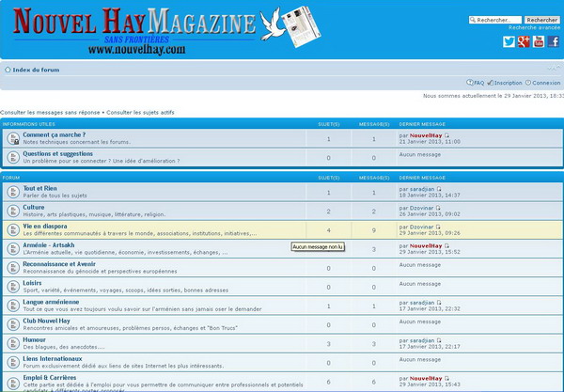Open the Google Plus social icon
Viewport: 564px width, 392px height.
[x=524, y=41]
